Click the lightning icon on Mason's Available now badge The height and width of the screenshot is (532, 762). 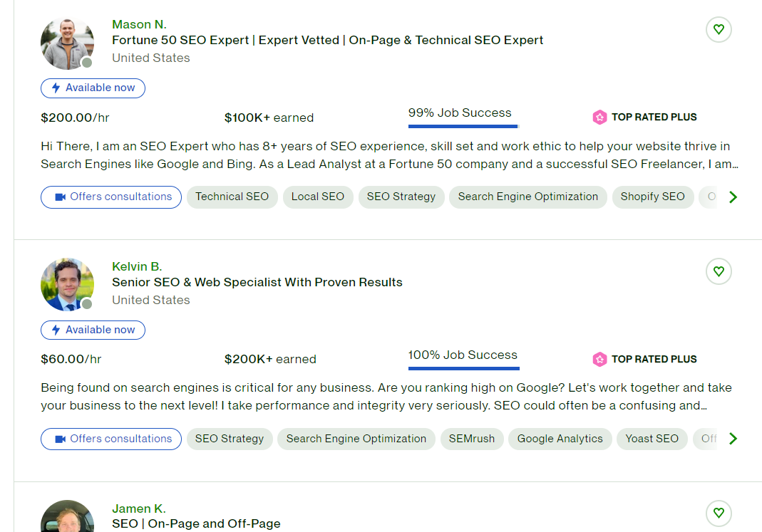[56, 88]
